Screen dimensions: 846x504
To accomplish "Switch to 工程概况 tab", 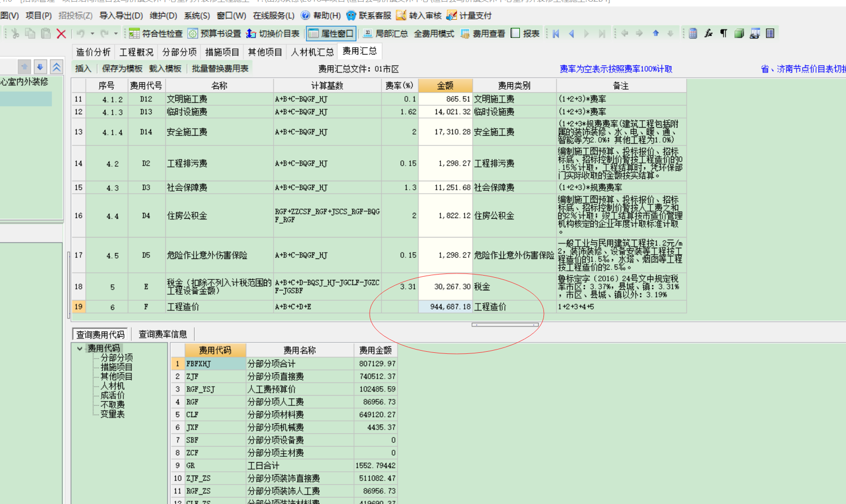I will pos(136,52).
